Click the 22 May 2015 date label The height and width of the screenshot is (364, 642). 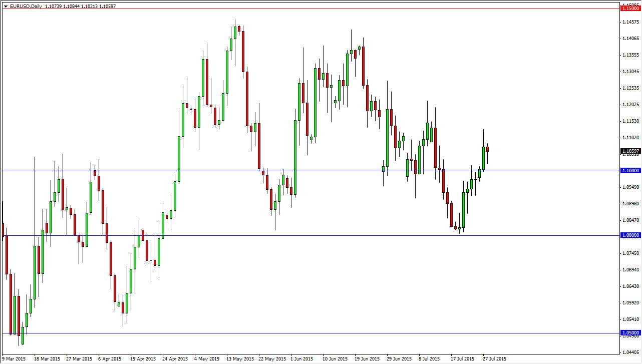272,359
